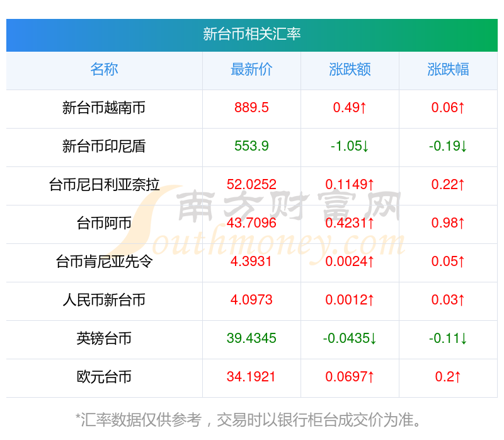Click the change amount -0.0435↓
This screenshot has width=504, height=440.
click(x=350, y=338)
